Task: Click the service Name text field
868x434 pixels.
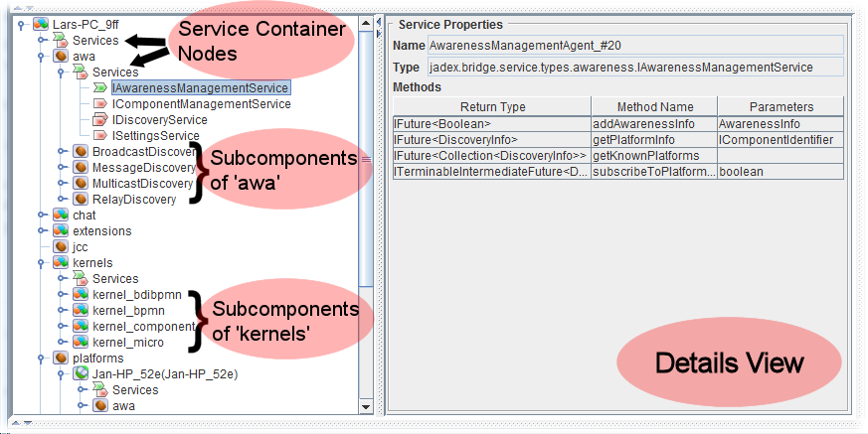Action: click(635, 45)
